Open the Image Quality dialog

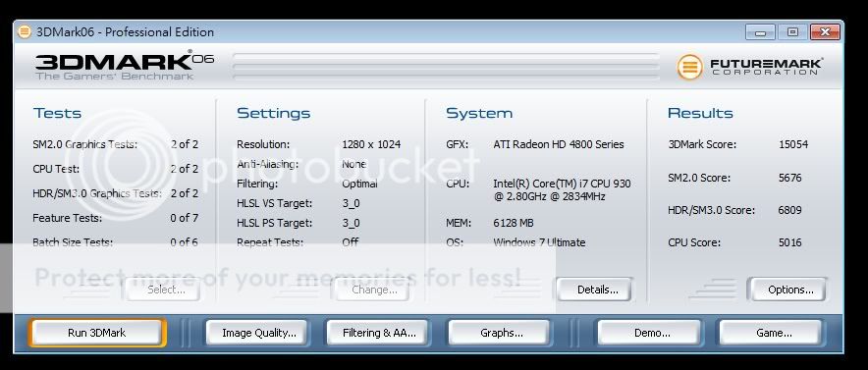coord(258,333)
